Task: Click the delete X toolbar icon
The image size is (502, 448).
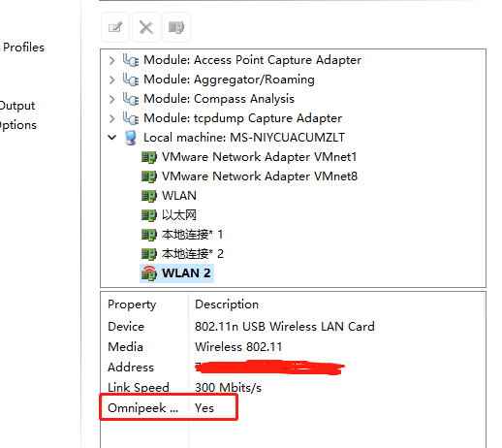Action: pos(146,27)
